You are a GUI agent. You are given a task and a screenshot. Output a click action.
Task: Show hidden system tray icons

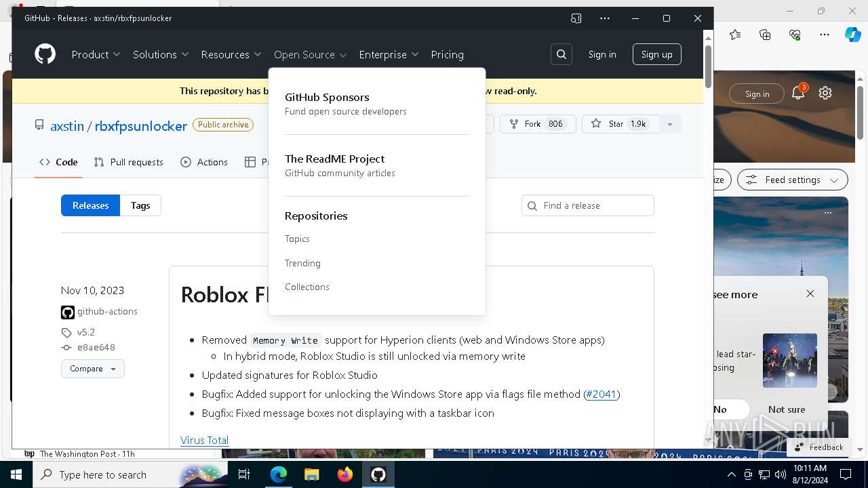pos(731,474)
